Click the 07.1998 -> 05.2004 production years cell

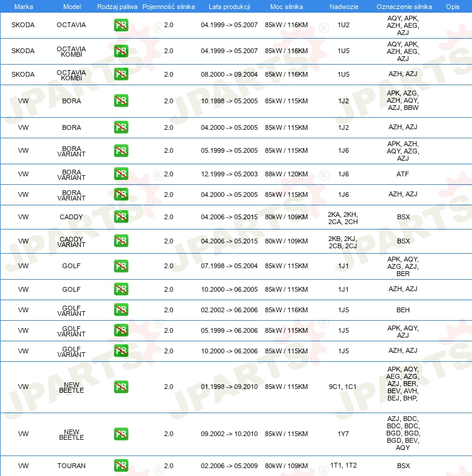point(229,266)
